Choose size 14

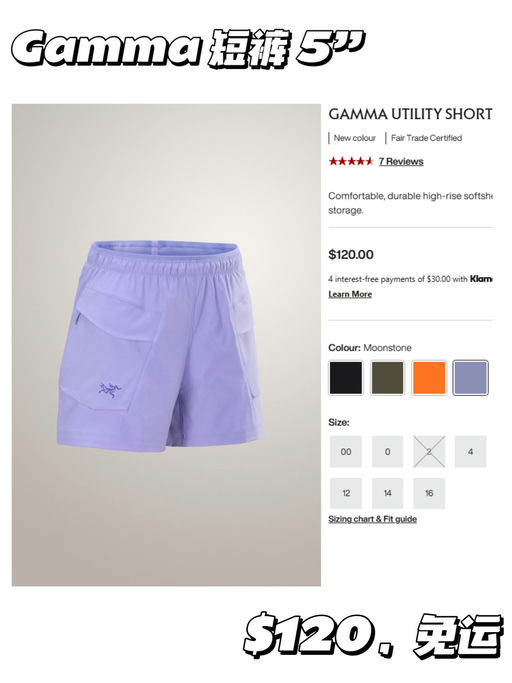pyautogui.click(x=387, y=493)
